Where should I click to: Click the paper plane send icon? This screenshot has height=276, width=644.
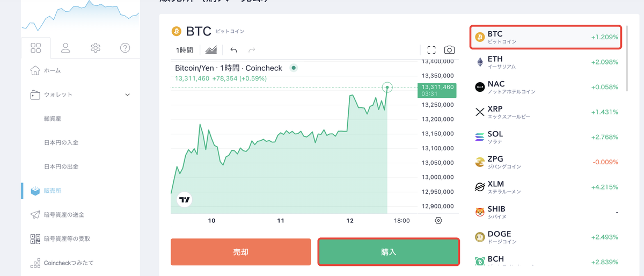[x=35, y=215]
